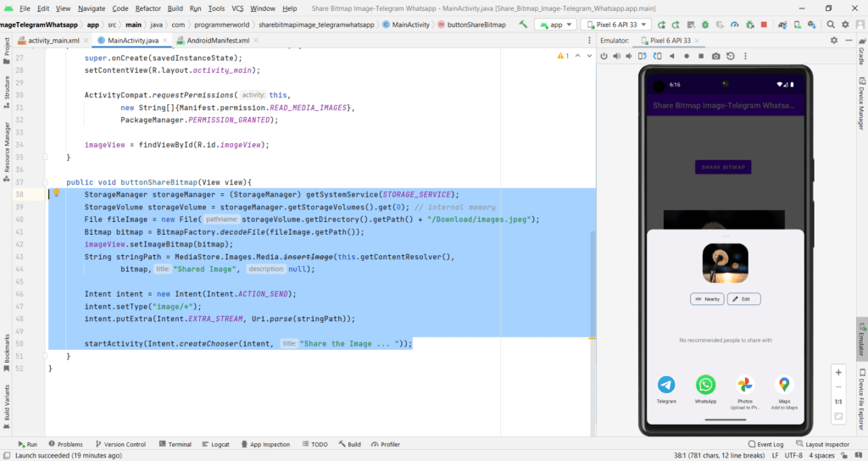Collapse the buttonShareBitmap method fold marker
The height and width of the screenshot is (461, 868).
pos(46,182)
